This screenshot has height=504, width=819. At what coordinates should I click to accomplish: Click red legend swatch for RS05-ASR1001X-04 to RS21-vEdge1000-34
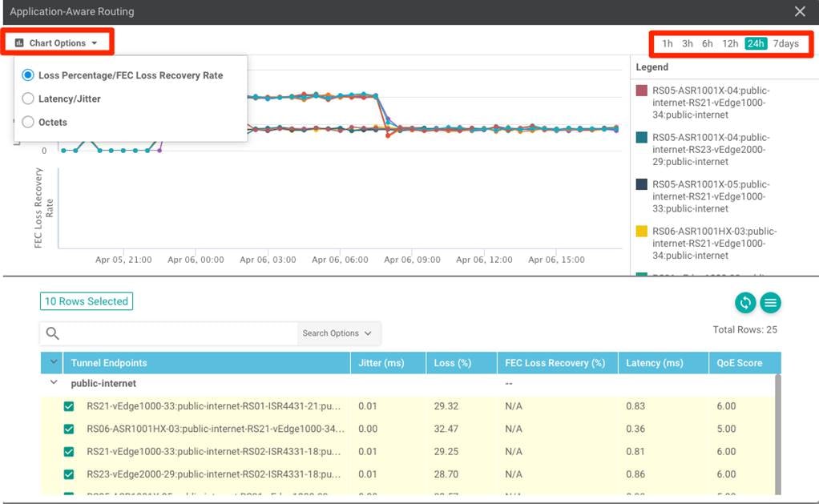(x=641, y=91)
